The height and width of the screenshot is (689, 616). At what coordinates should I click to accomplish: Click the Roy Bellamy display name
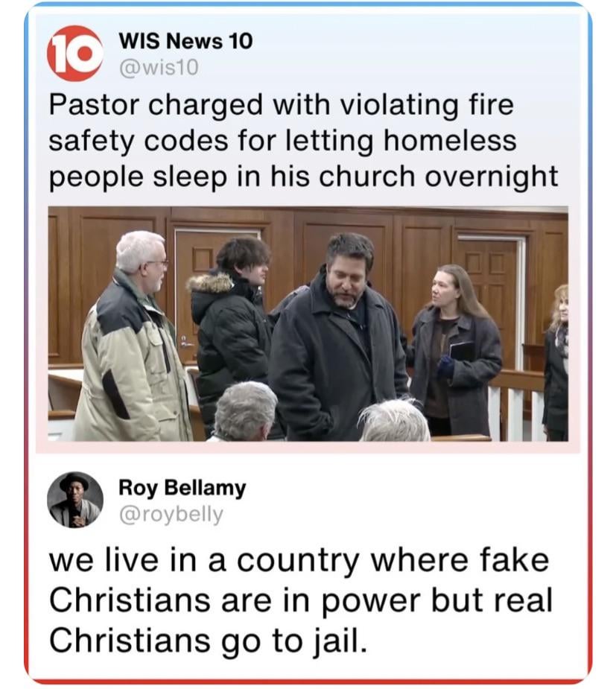182,488
